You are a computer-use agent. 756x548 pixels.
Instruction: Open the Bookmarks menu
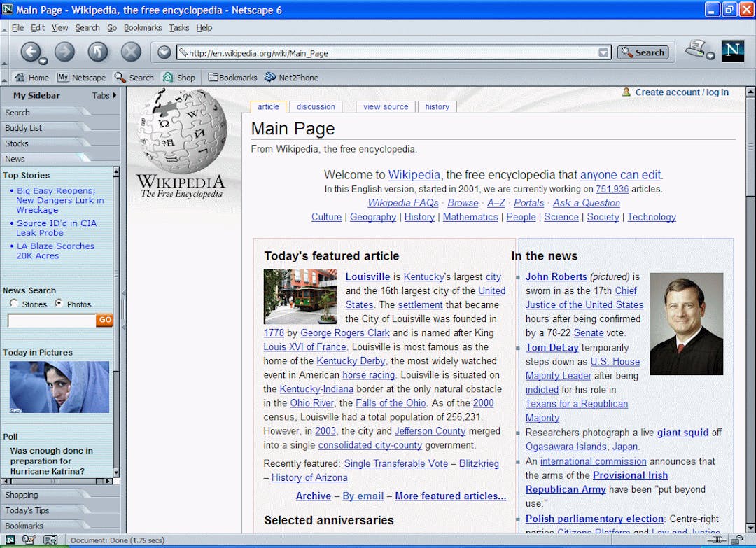click(143, 27)
